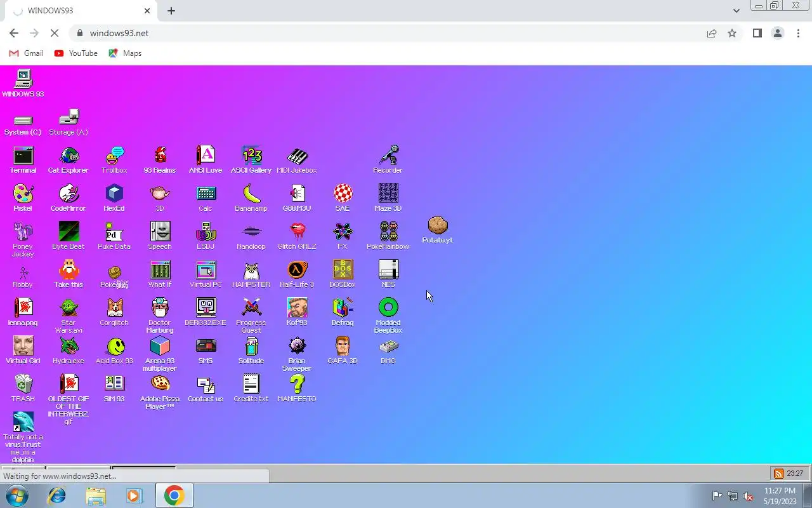Open the 3D teapot icon
Screen dimensions: 812x508
(x=160, y=197)
